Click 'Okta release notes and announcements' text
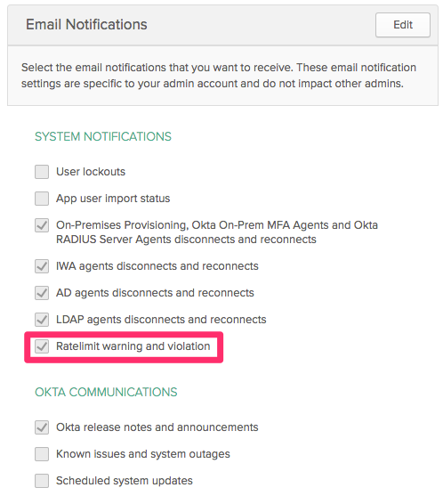The width and height of the screenshot is (443, 504). [x=157, y=427]
